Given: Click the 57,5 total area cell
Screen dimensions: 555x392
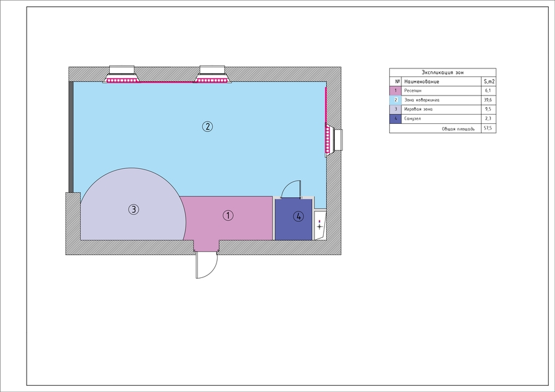Looking at the screenshot, I should (x=488, y=128).
